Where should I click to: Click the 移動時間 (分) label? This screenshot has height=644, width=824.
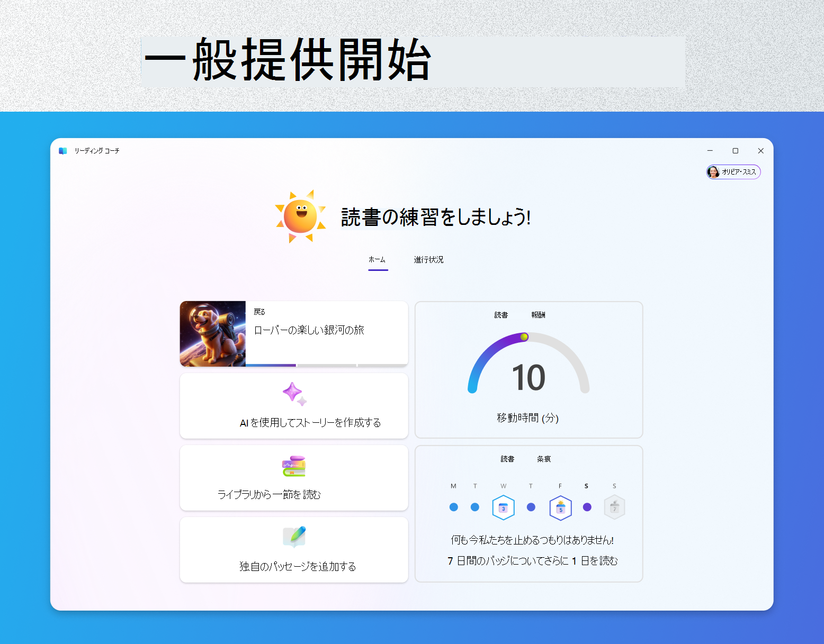(528, 418)
